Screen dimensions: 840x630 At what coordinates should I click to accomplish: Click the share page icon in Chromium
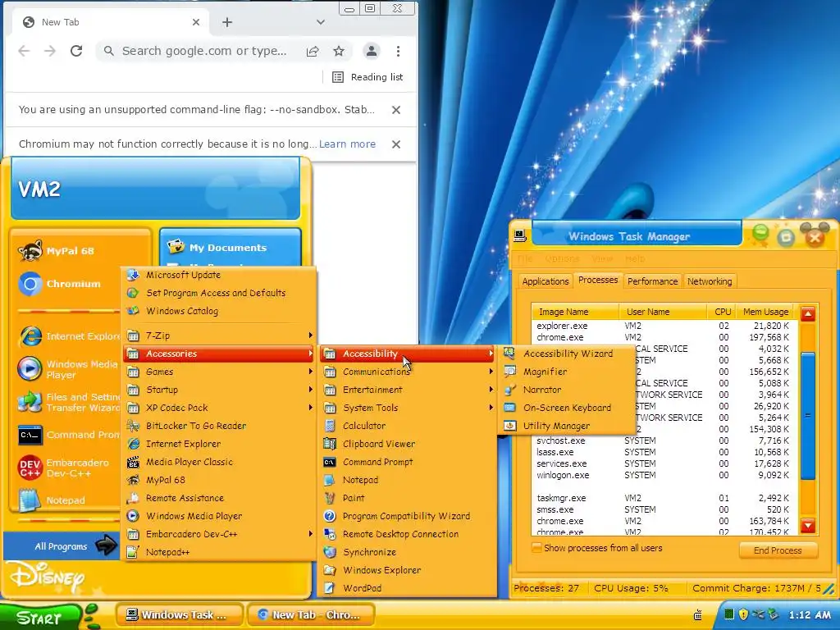point(313,51)
